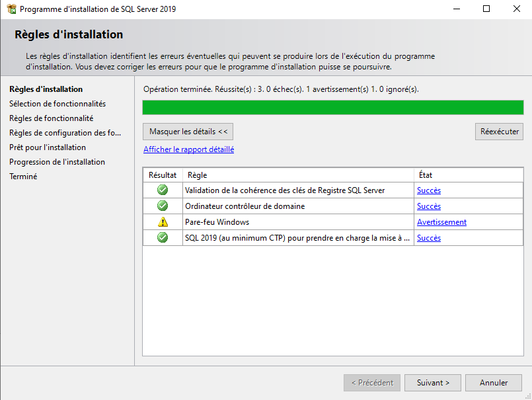Open Succès link for Ordinateur contrôleur de domaine
Screen dimensions: 532x400
(428, 206)
